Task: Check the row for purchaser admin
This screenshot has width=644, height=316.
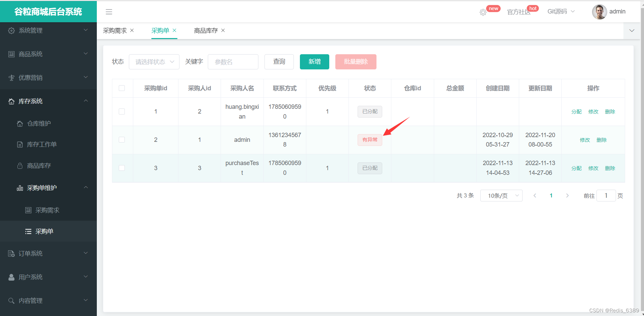Action: click(x=122, y=140)
